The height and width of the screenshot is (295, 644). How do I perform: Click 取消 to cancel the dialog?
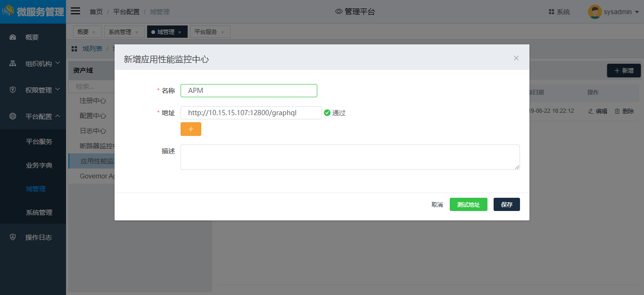[x=437, y=204]
